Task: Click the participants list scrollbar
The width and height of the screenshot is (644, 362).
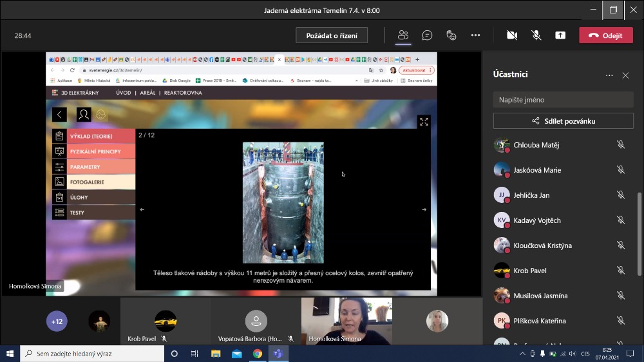Action: 638,232
